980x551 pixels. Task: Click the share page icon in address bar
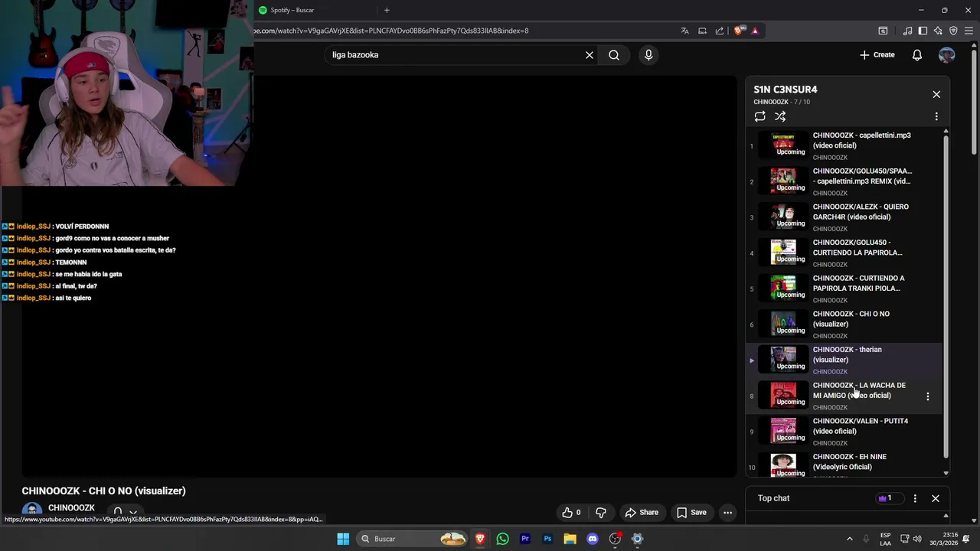pyautogui.click(x=720, y=31)
